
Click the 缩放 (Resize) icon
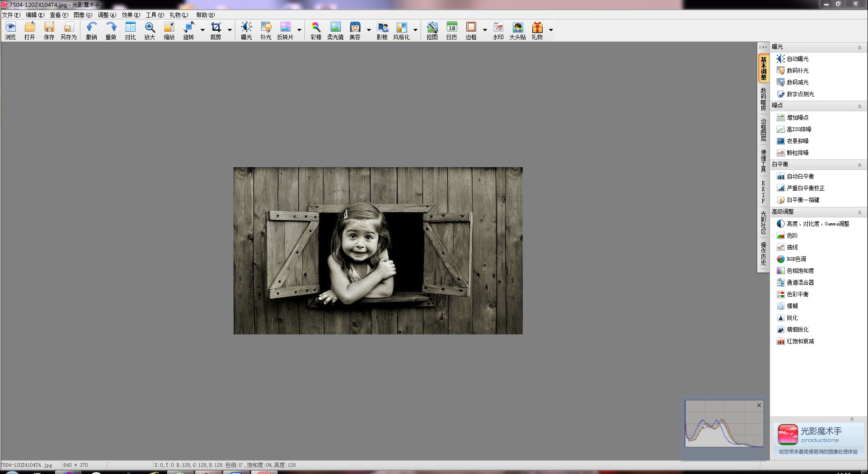click(169, 31)
